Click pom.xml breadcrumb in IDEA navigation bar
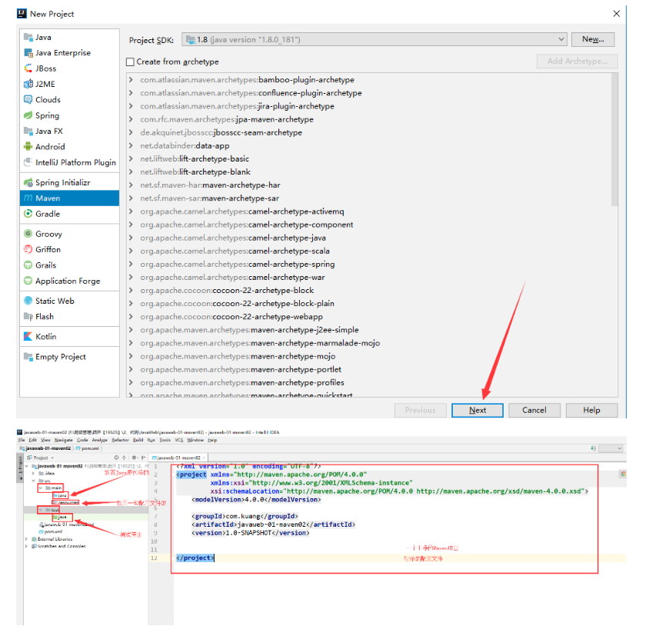The height and width of the screenshot is (636, 672). 88,448
